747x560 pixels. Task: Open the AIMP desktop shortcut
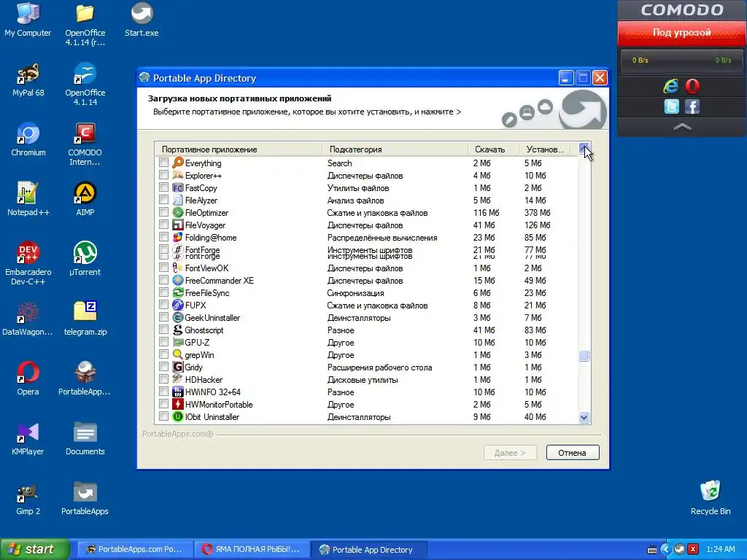coord(85,199)
